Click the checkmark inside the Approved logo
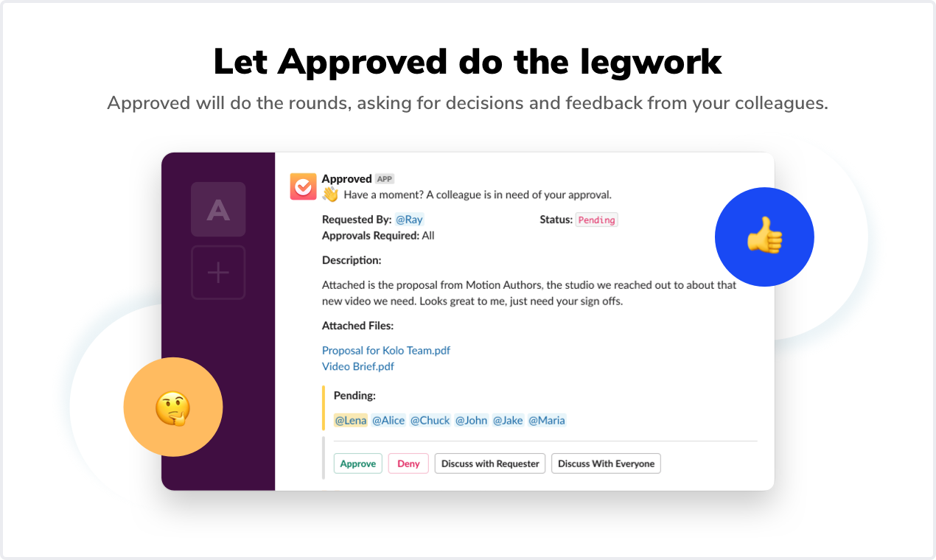This screenshot has width=936, height=560. click(303, 186)
